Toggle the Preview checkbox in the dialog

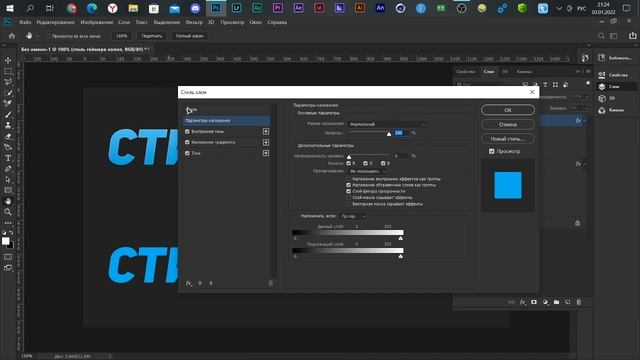491,151
